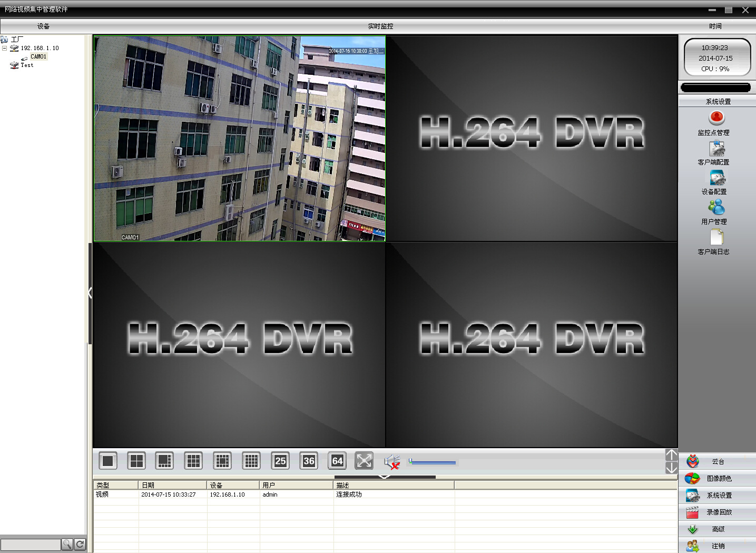Click the admin user cell
This screenshot has width=756, height=553.
(x=270, y=494)
